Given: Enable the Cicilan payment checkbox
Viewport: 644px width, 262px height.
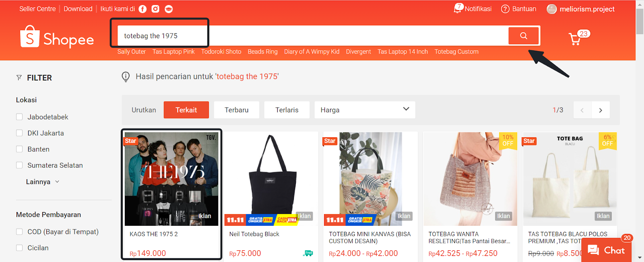Looking at the screenshot, I should tap(19, 248).
